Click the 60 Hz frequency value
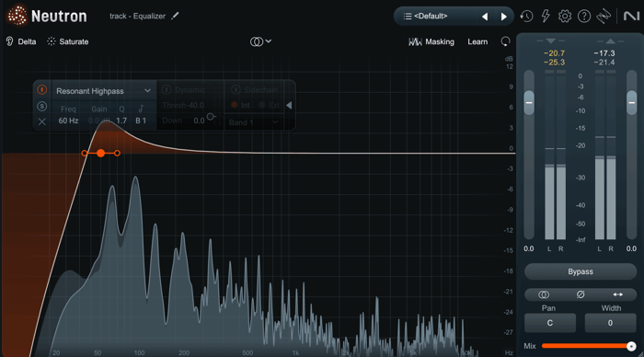This screenshot has height=357, width=644. point(68,121)
